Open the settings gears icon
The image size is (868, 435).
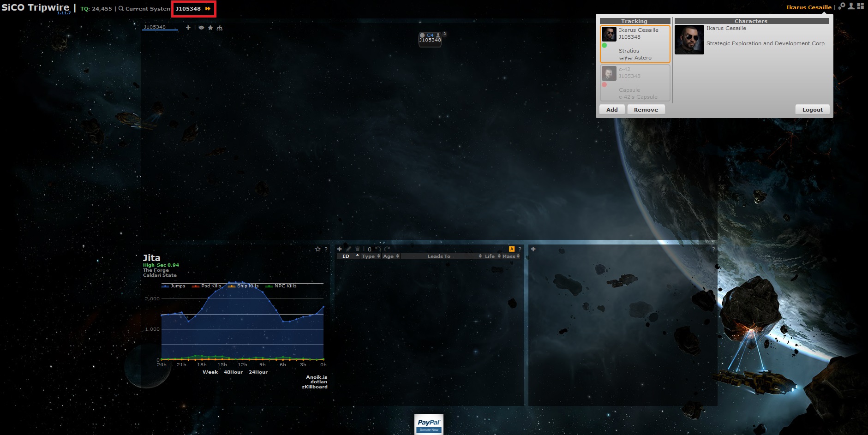coord(842,6)
